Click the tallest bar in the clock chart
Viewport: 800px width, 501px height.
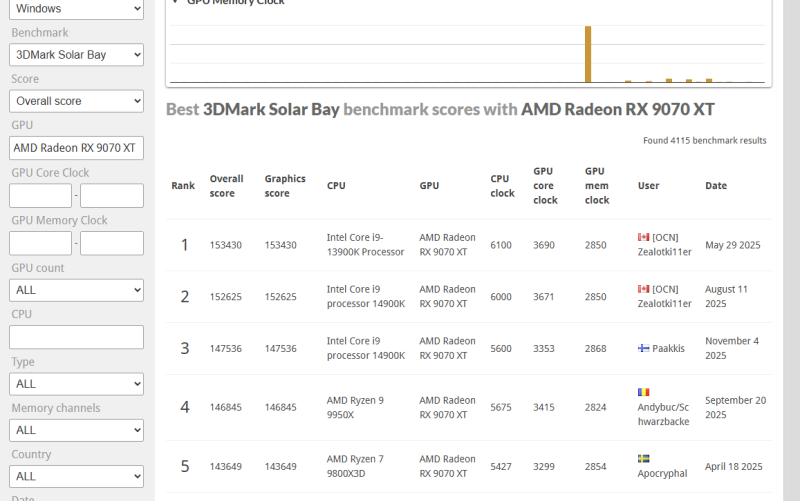tap(588, 54)
